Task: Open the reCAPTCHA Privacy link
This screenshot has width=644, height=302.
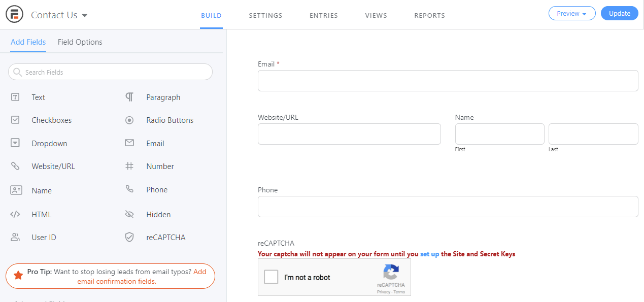Action: pos(383,292)
